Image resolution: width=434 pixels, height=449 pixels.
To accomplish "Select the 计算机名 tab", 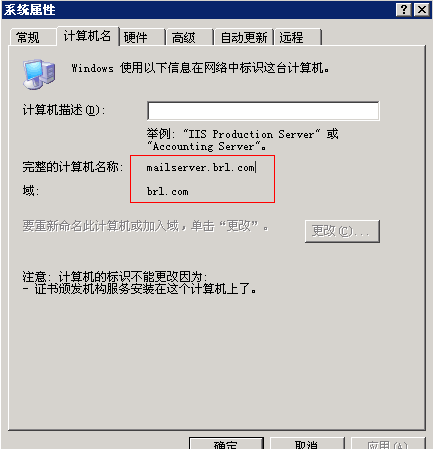I will (88, 36).
